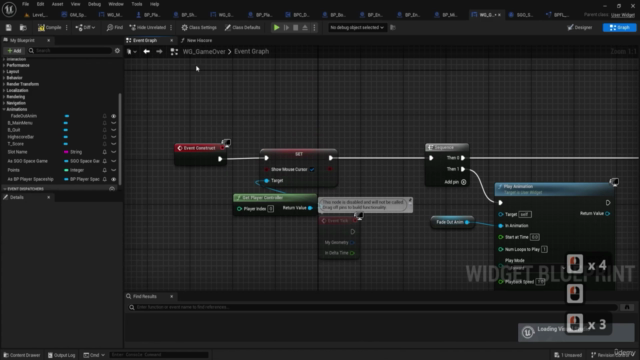Viewport: 640px width, 360px height.
Task: Toggle visibility of T_Score variable
Action: [113, 144]
